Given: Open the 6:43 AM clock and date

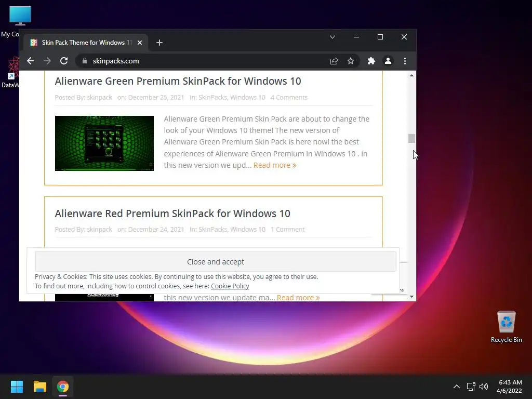Looking at the screenshot, I should (510, 387).
